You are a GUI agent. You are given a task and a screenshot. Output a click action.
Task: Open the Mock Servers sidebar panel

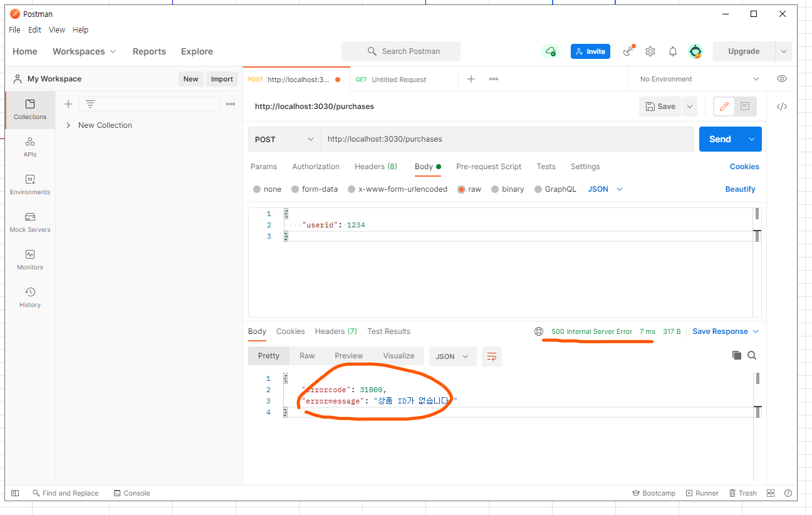click(30, 222)
